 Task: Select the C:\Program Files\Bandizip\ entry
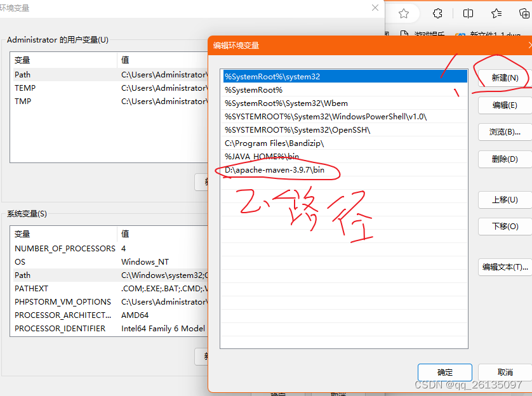[345, 143]
